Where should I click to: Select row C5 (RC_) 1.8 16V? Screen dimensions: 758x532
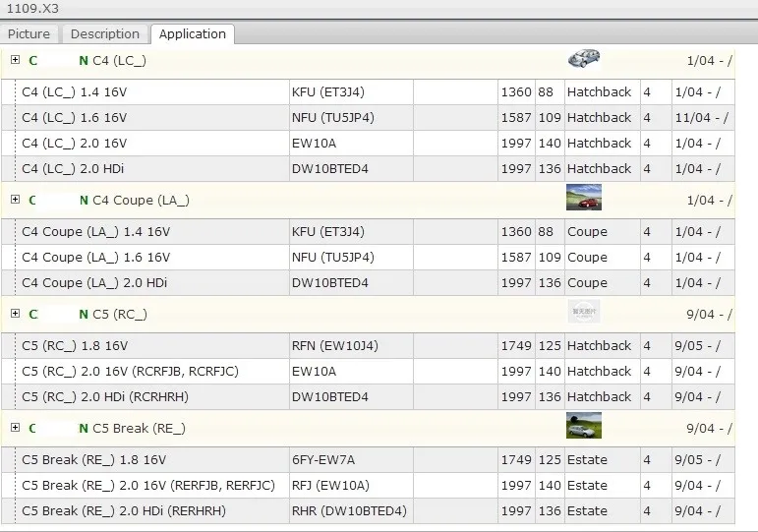coord(369,346)
